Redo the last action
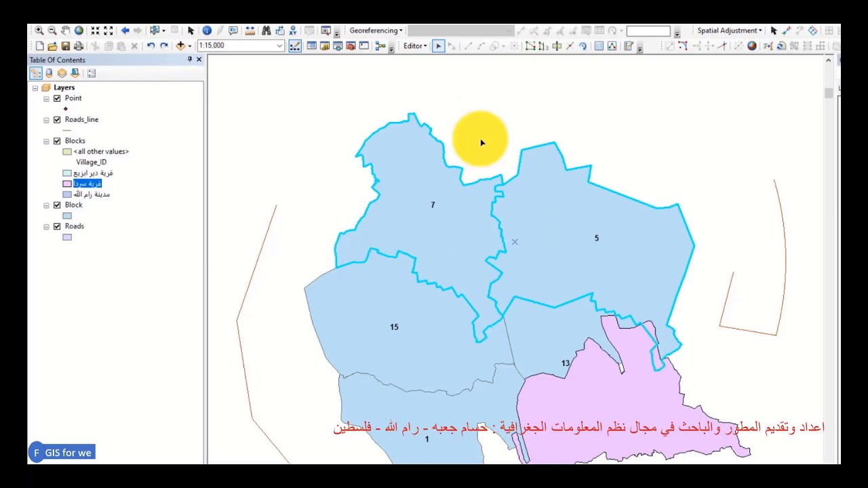The height and width of the screenshot is (488, 868). tap(164, 46)
